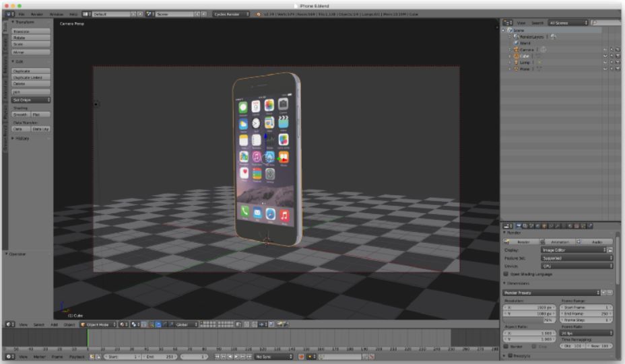Image resolution: width=625 pixels, height=364 pixels.
Task: Open the 3D viewport Object menu
Action: click(69, 324)
